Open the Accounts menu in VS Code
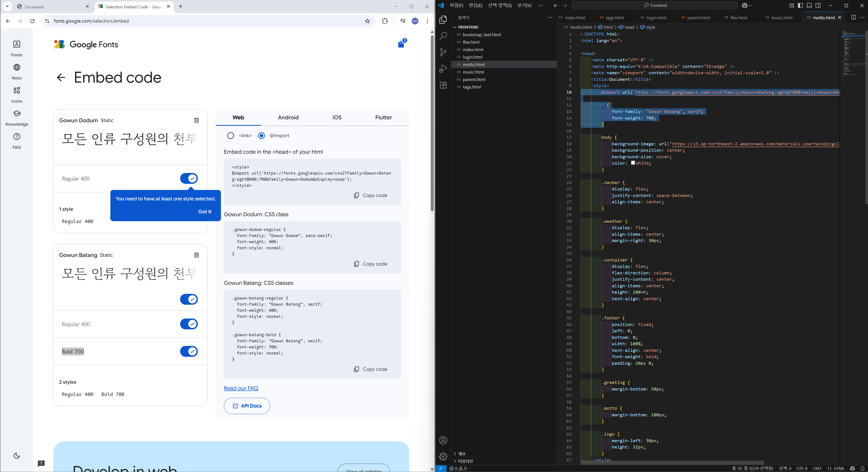This screenshot has height=472, width=868. (x=443, y=440)
